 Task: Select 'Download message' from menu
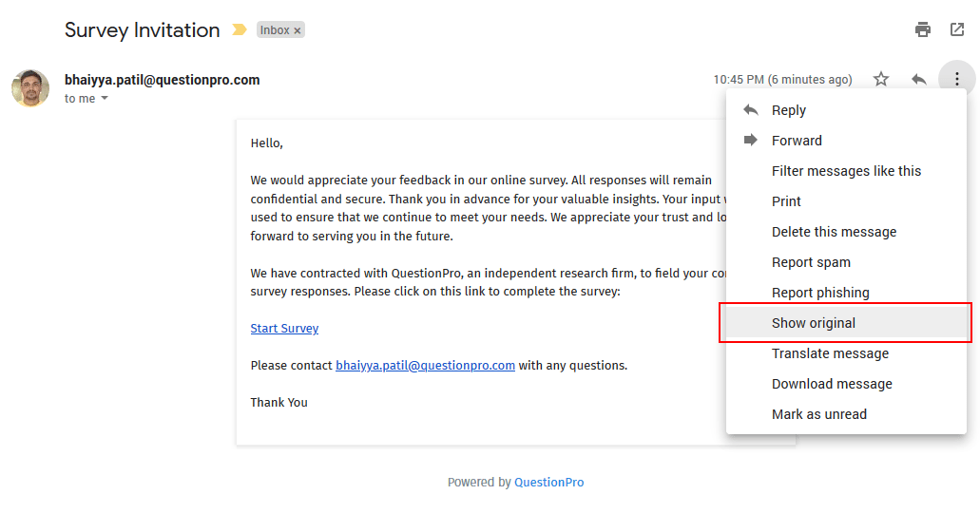[832, 384]
